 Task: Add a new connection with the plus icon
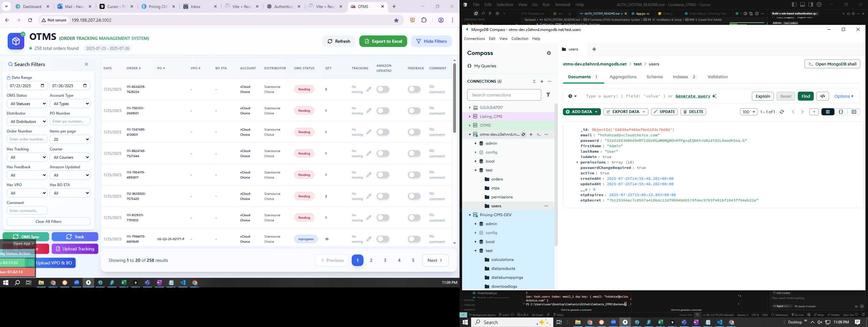542,81
